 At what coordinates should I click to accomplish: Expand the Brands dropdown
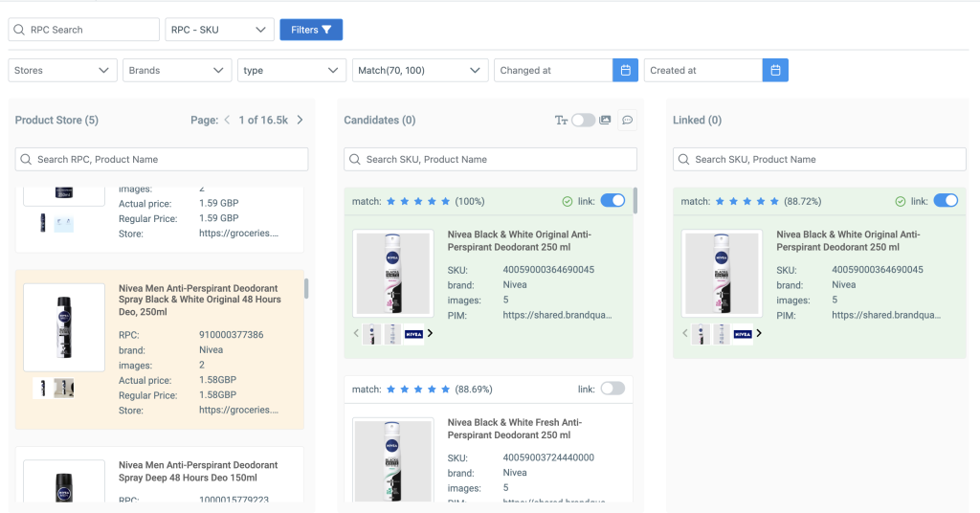pos(177,70)
